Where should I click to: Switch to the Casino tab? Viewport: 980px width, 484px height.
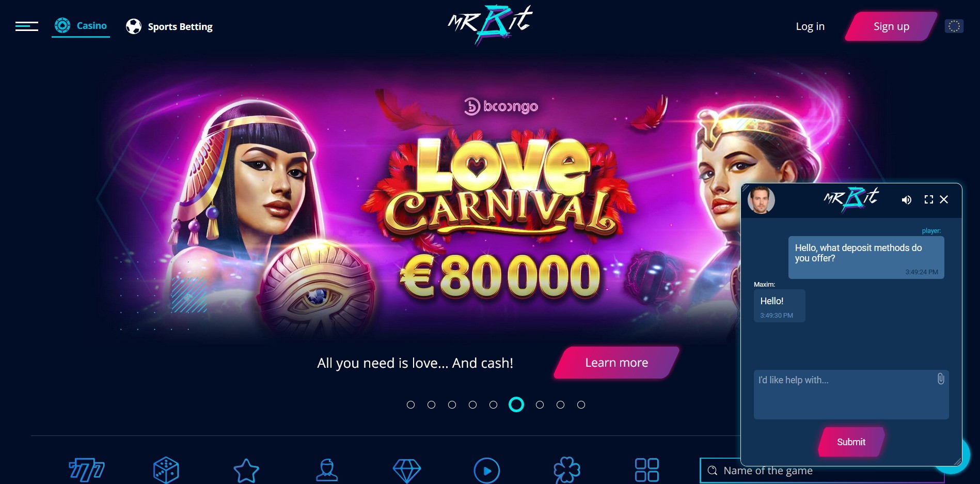point(81,26)
